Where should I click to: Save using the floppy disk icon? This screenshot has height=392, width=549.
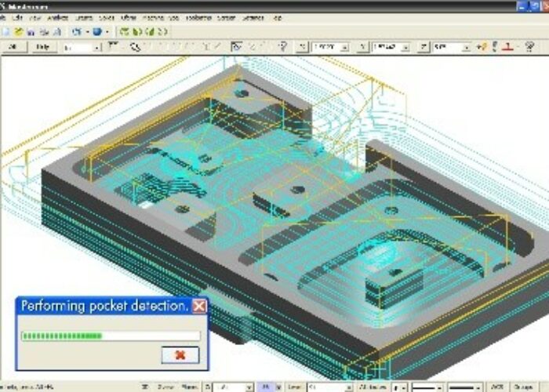pos(31,32)
